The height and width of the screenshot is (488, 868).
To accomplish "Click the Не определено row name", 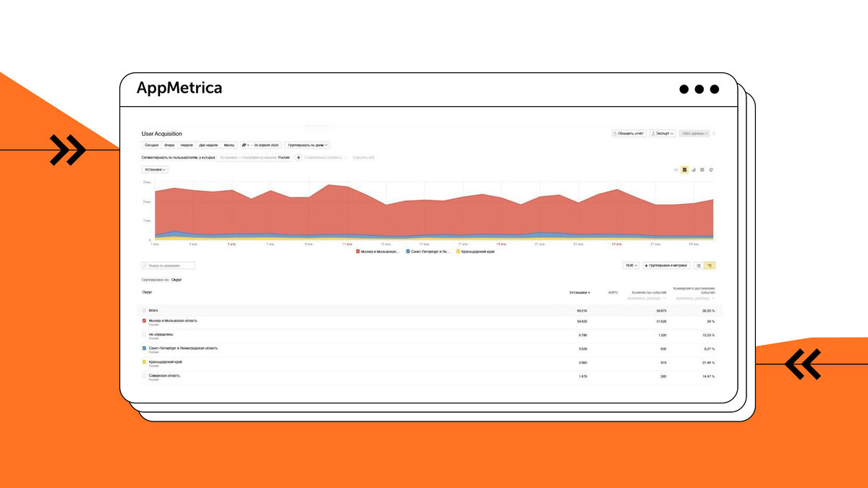I will [161, 334].
